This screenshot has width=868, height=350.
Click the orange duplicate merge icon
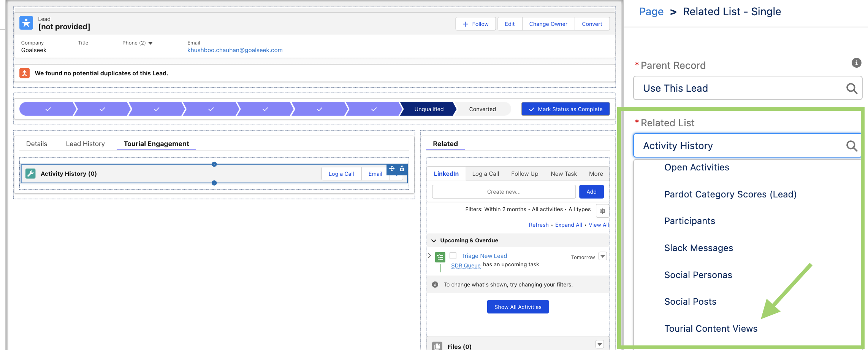coord(25,73)
